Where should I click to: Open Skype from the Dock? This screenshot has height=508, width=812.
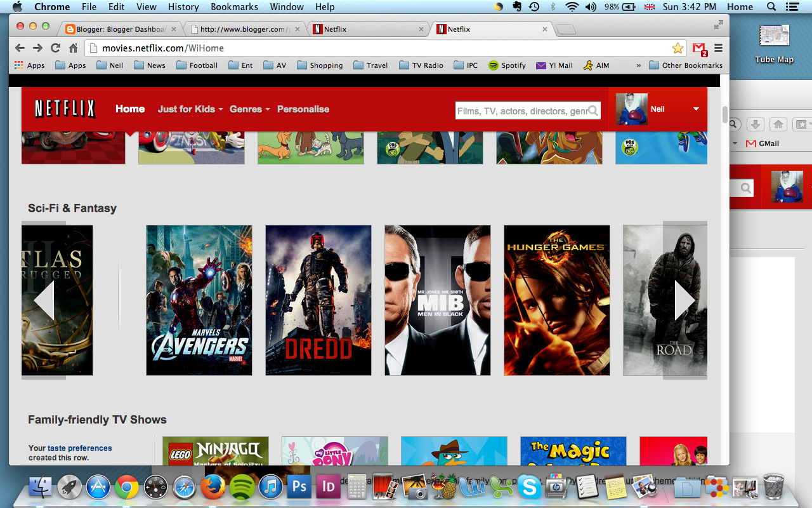point(529,487)
